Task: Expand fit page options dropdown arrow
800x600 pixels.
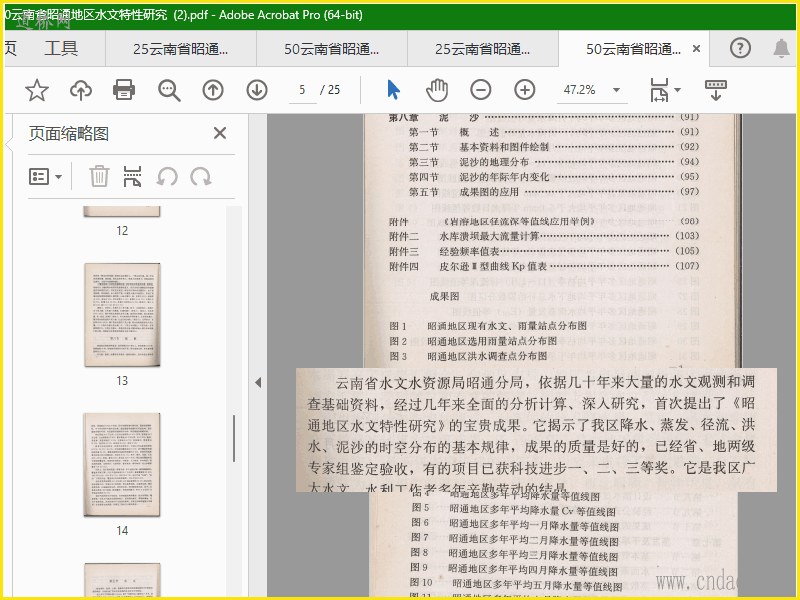Action: 677,90
